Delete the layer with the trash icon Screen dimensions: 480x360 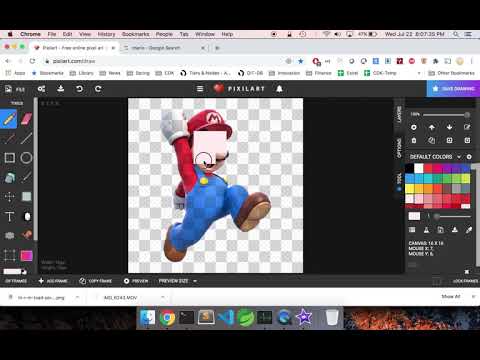click(414, 140)
